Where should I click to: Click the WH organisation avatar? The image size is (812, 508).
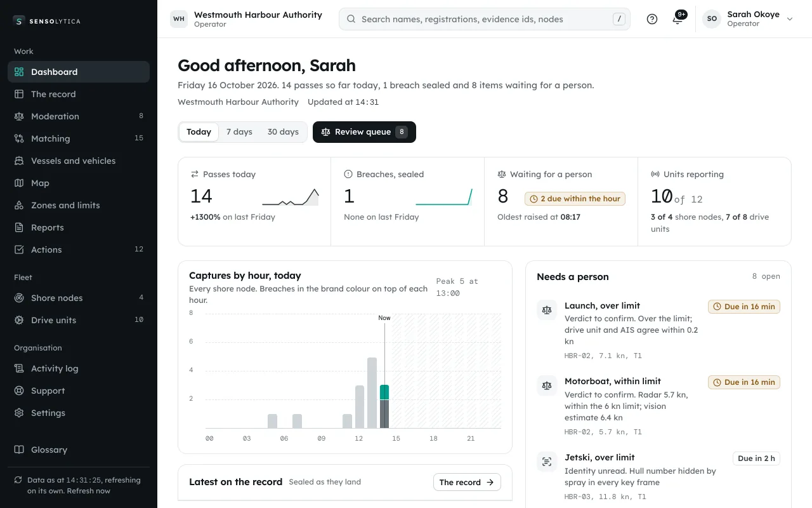[179, 19]
